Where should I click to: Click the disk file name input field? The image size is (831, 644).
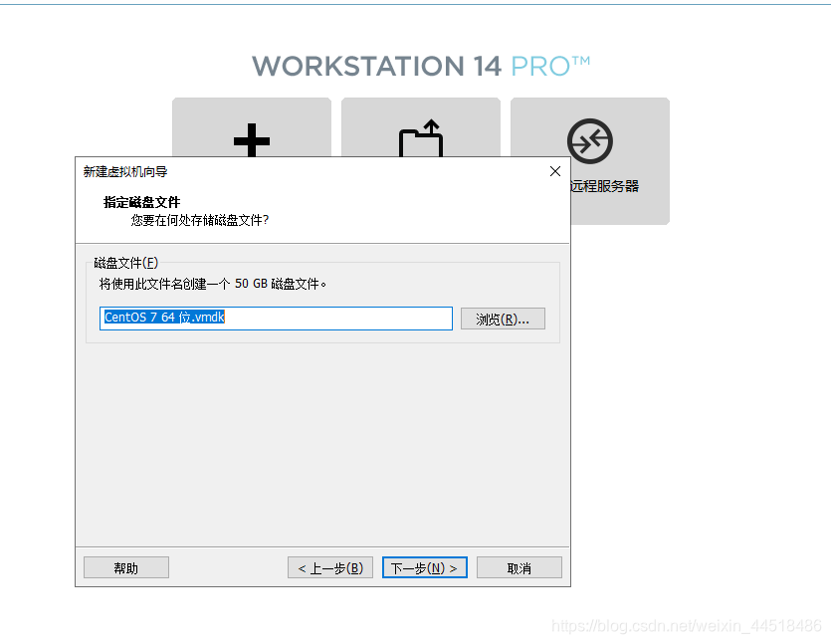tap(276, 319)
